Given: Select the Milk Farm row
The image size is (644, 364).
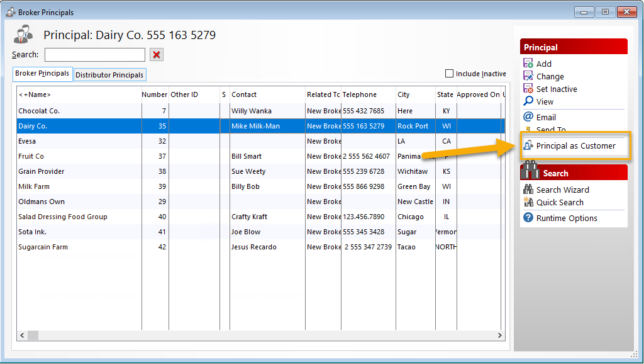Looking at the screenshot, I should [261, 187].
